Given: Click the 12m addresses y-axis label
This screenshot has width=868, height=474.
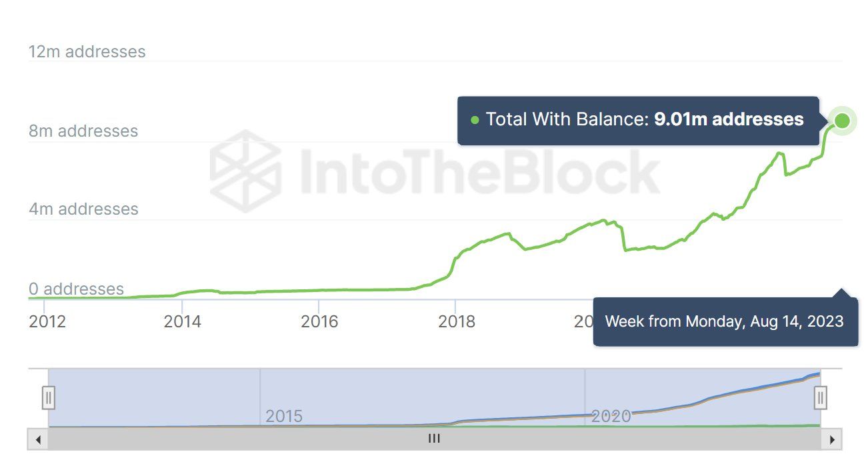Looking at the screenshot, I should 87,52.
